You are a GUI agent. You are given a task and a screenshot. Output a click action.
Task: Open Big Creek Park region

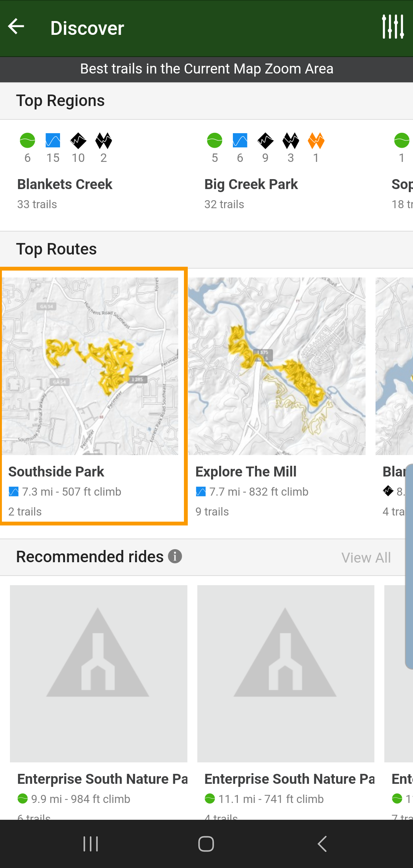pos(251,184)
